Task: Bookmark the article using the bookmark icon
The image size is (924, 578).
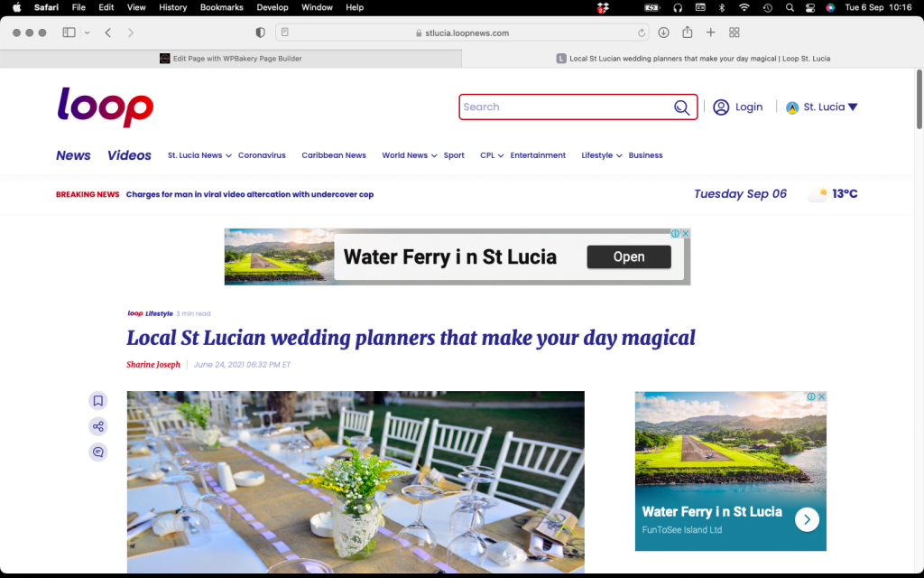Action: (x=97, y=401)
